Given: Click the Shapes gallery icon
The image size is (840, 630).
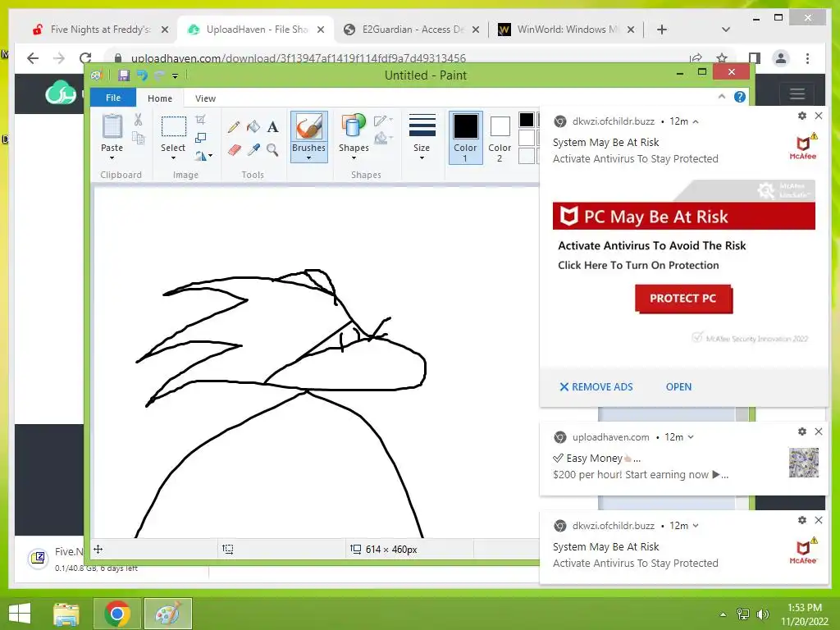Looking at the screenshot, I should (354, 127).
